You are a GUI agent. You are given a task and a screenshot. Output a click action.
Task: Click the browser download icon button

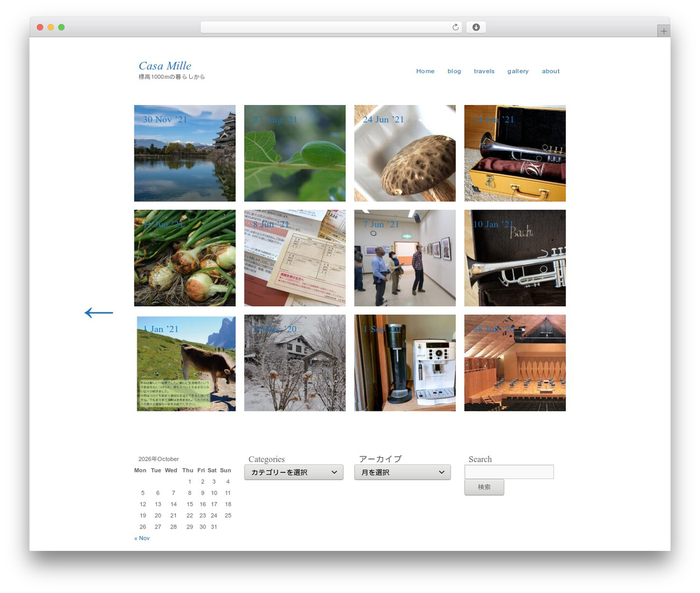click(476, 27)
